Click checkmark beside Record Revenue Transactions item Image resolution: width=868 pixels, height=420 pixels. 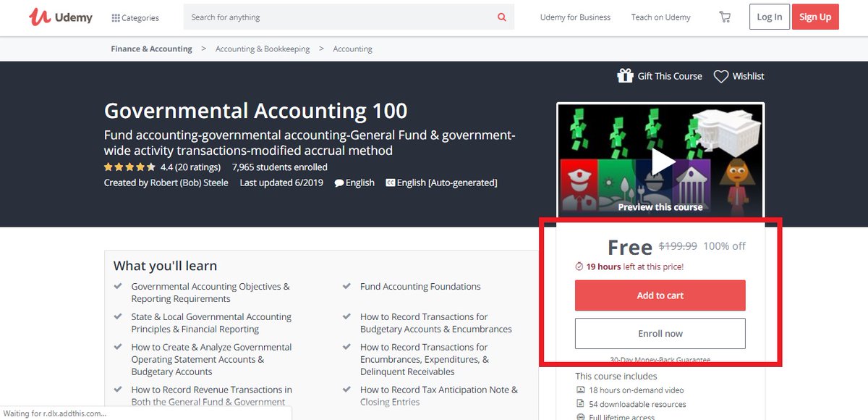coord(118,390)
